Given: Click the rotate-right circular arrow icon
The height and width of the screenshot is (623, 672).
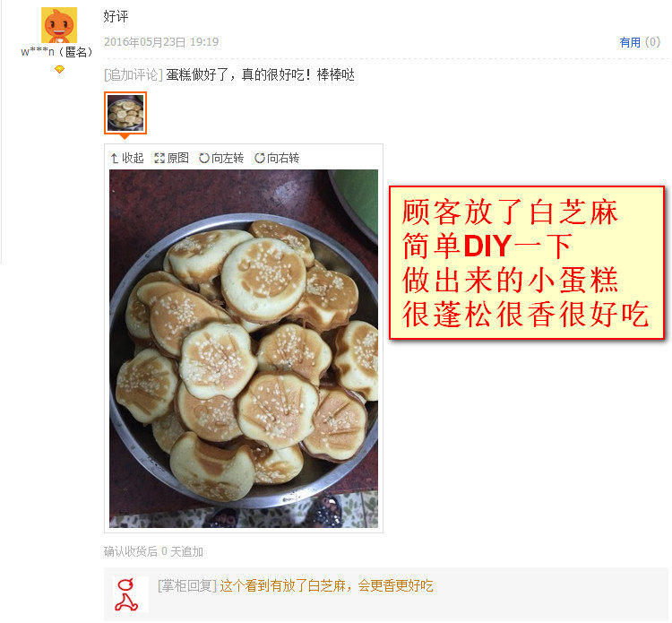Looking at the screenshot, I should (x=260, y=159).
